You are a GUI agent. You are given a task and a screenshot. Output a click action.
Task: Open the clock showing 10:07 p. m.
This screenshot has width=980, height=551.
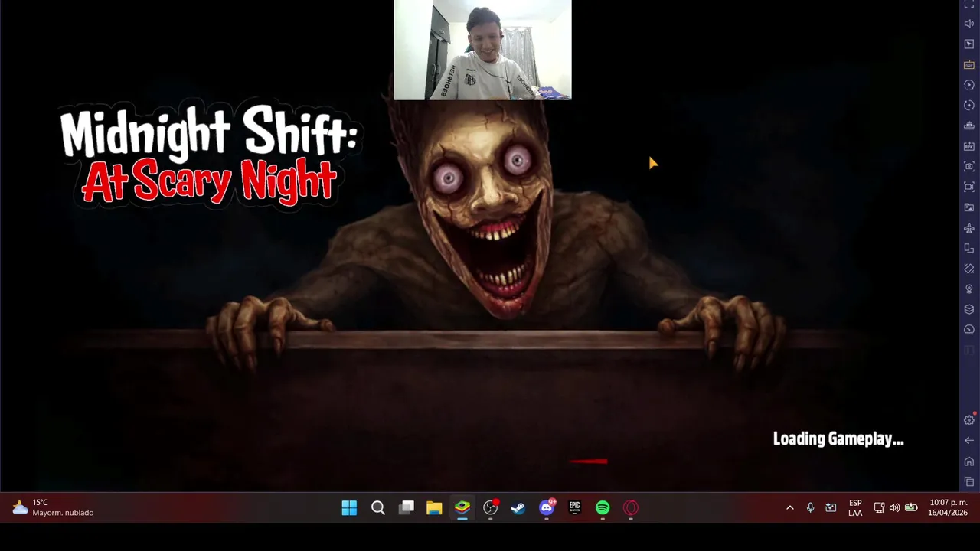pos(949,508)
